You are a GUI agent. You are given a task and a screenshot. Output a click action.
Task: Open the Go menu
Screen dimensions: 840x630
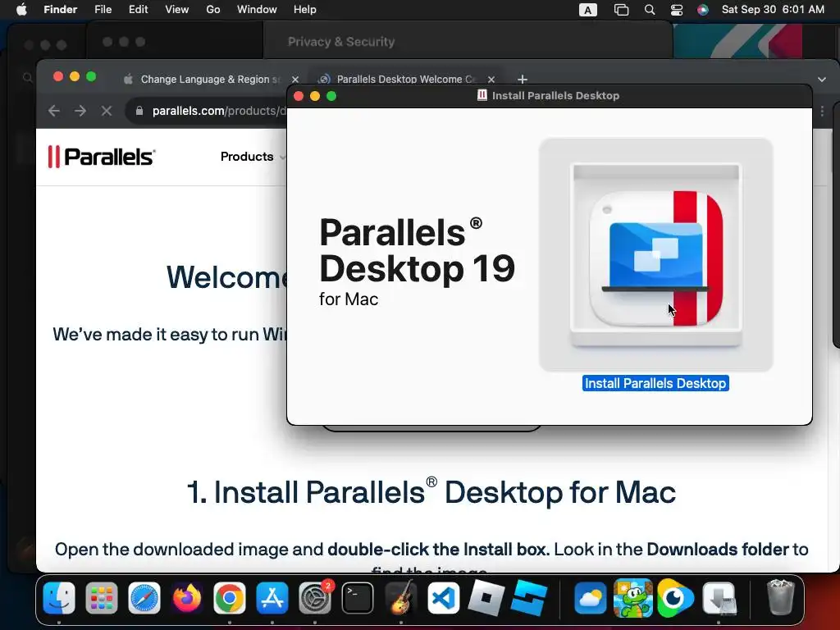pyautogui.click(x=212, y=10)
